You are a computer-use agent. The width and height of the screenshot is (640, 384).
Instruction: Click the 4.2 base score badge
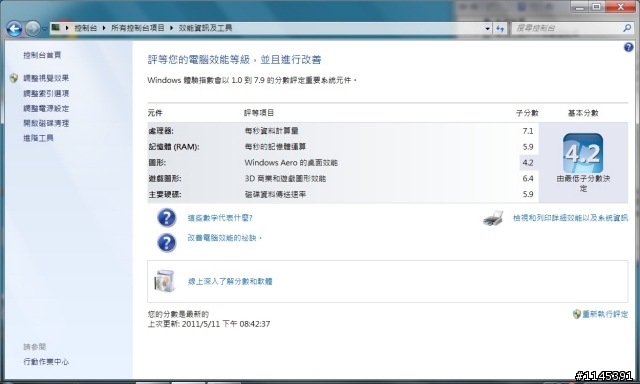tap(583, 153)
